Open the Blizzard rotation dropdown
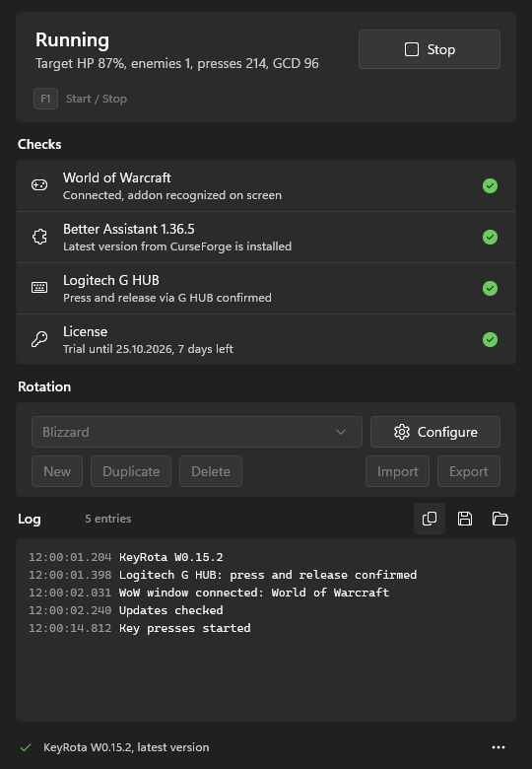Viewport: 532px width, 769px height. coord(197,432)
